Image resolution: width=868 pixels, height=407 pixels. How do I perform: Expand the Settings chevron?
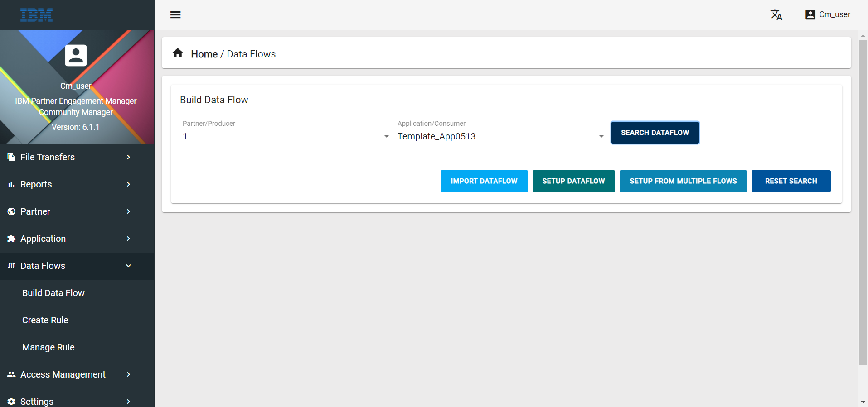click(x=128, y=402)
